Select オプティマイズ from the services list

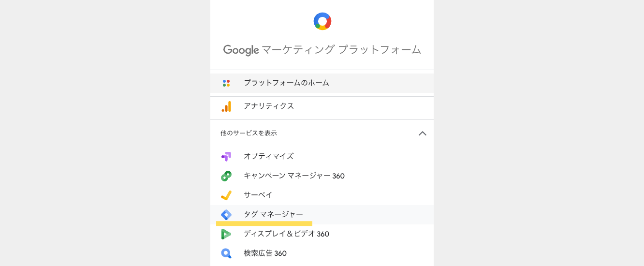click(x=322, y=157)
